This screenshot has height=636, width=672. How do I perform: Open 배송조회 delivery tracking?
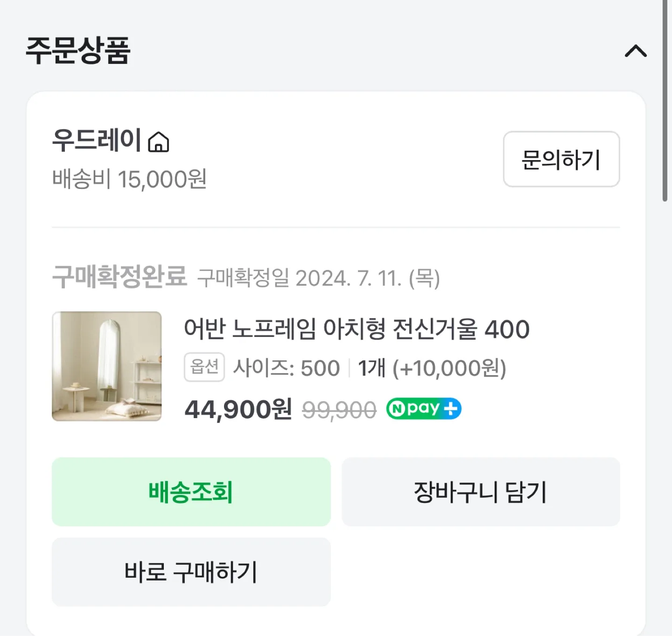pos(191,492)
